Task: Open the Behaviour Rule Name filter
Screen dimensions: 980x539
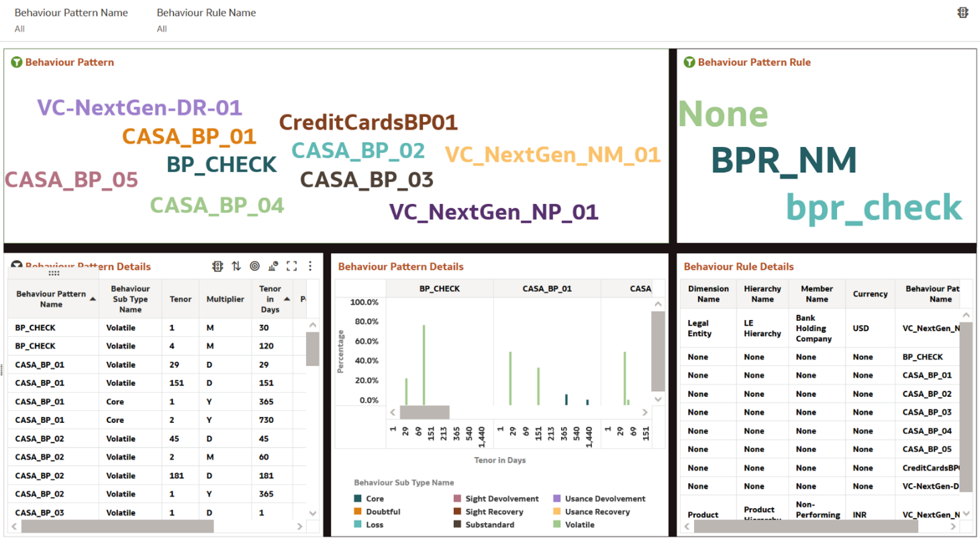Action: [206, 20]
